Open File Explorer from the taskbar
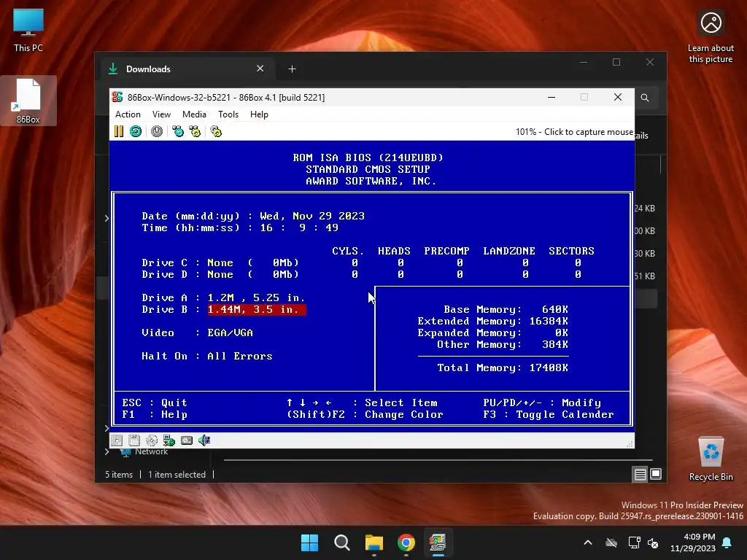Viewport: 747px width, 560px height. 374,542
